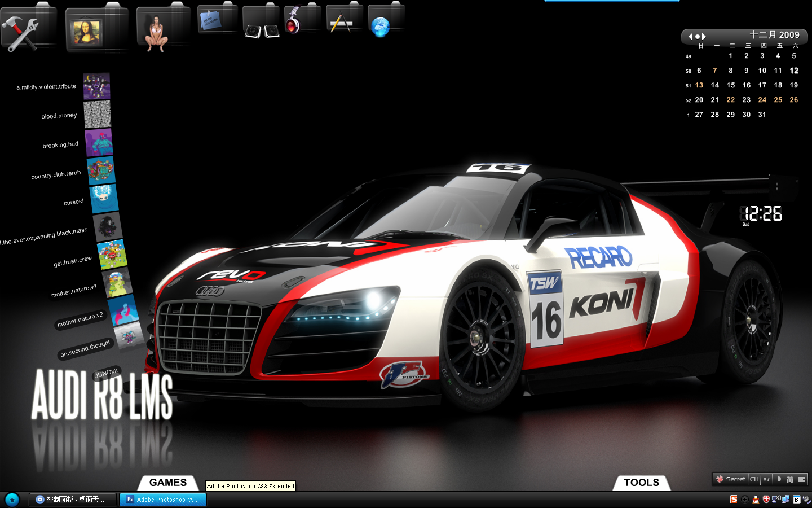Toggle half-moon width mode in IME bar
The width and height of the screenshot is (812, 508).
coord(779,479)
